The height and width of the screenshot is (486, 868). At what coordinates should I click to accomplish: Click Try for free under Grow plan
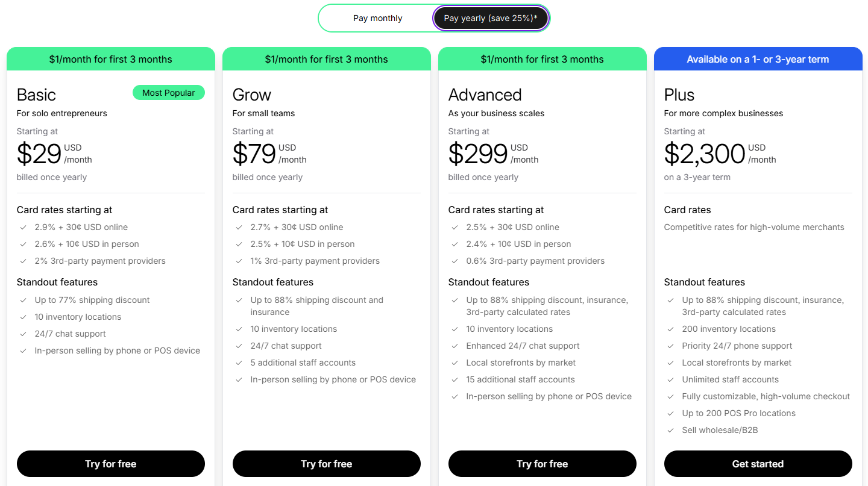(327, 464)
